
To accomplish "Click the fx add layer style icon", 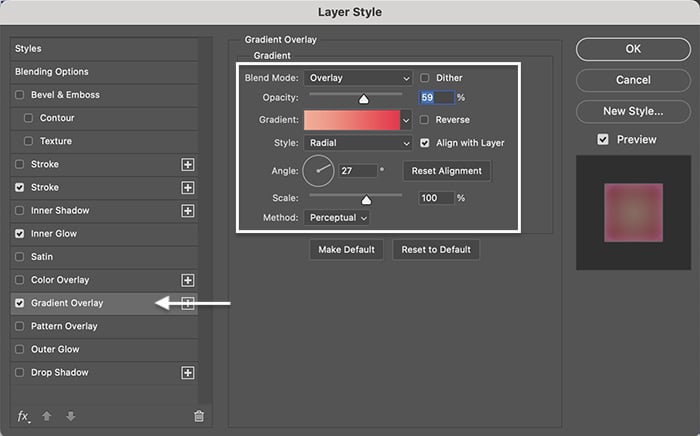I will coord(23,416).
